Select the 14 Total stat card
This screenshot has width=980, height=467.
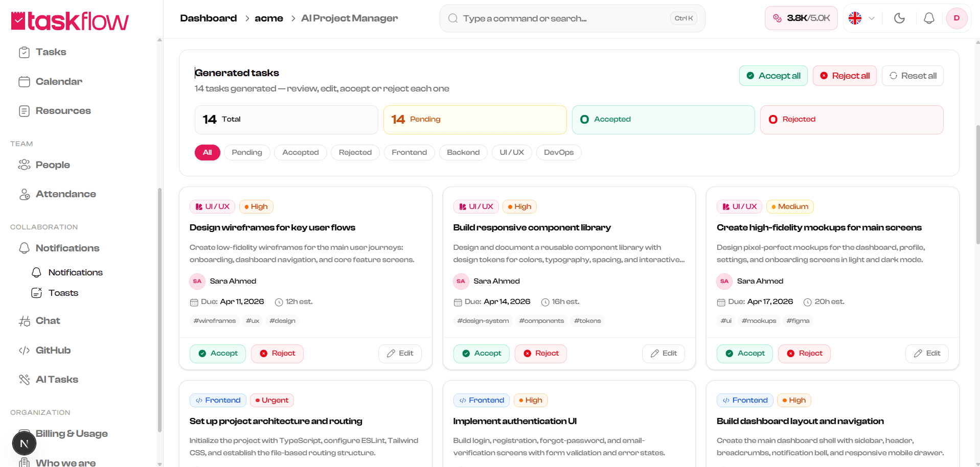point(286,120)
